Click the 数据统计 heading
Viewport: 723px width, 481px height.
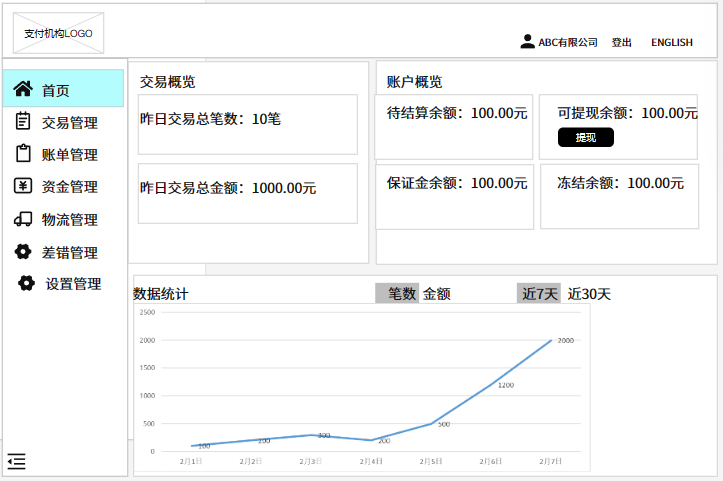pyautogui.click(x=160, y=294)
